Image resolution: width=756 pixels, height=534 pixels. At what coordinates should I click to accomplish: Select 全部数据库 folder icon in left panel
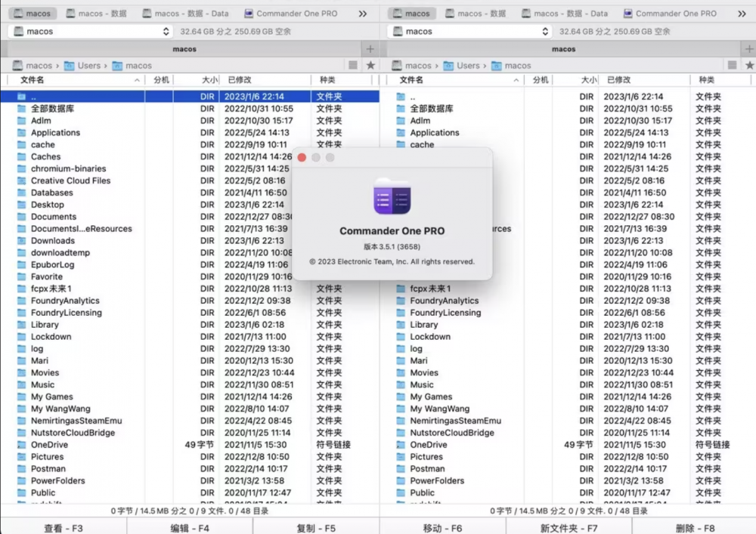coord(22,108)
